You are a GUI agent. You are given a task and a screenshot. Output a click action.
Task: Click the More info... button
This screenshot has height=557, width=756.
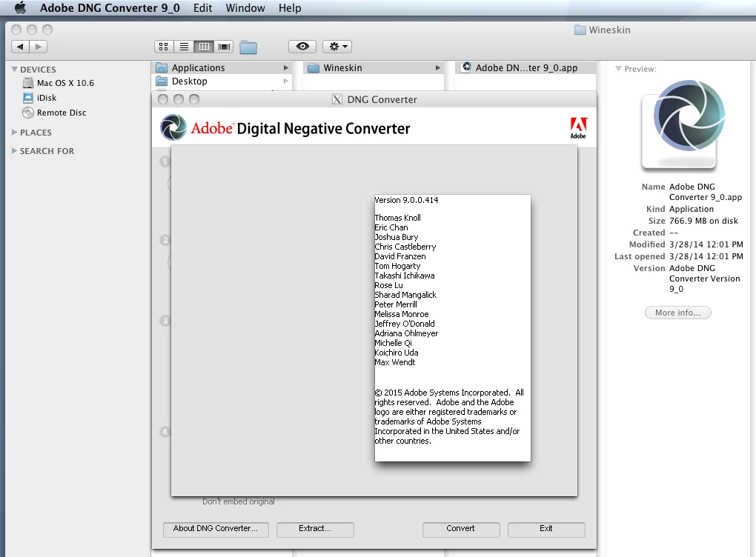(678, 313)
